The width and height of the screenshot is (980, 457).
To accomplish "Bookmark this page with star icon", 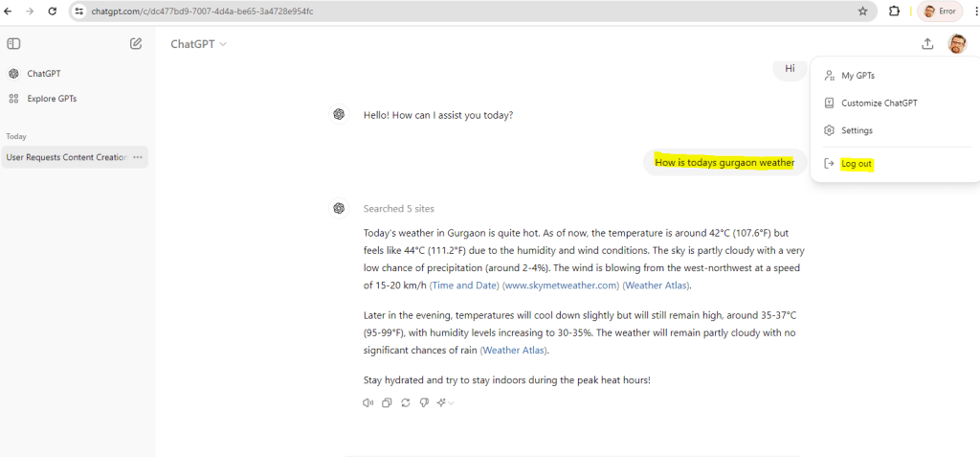I will (x=862, y=11).
